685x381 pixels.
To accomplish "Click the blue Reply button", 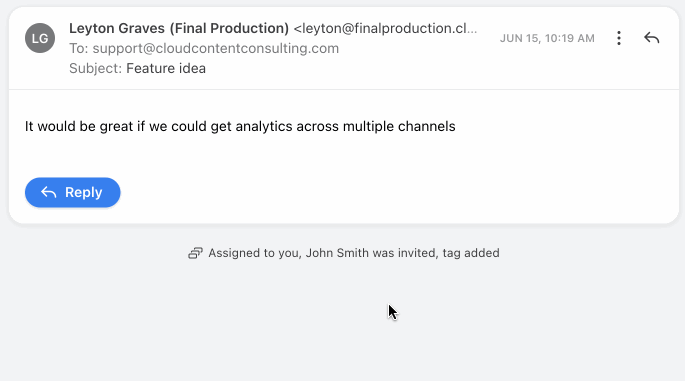I will pyautogui.click(x=73, y=192).
